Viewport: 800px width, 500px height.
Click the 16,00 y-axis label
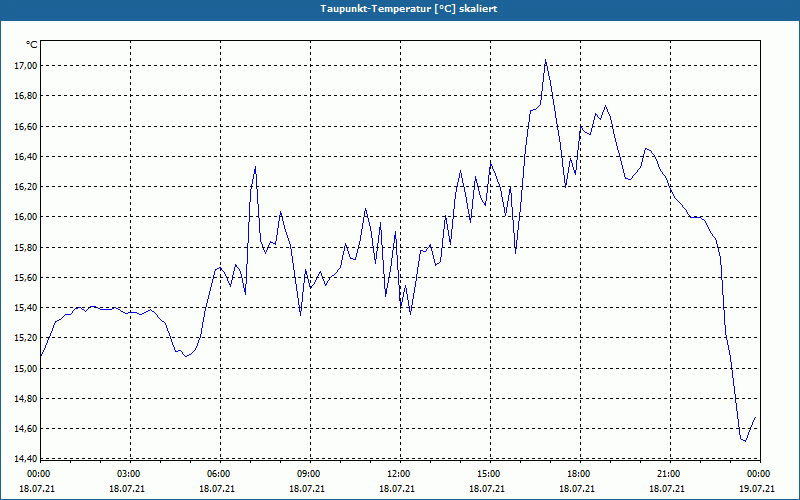tap(26, 217)
